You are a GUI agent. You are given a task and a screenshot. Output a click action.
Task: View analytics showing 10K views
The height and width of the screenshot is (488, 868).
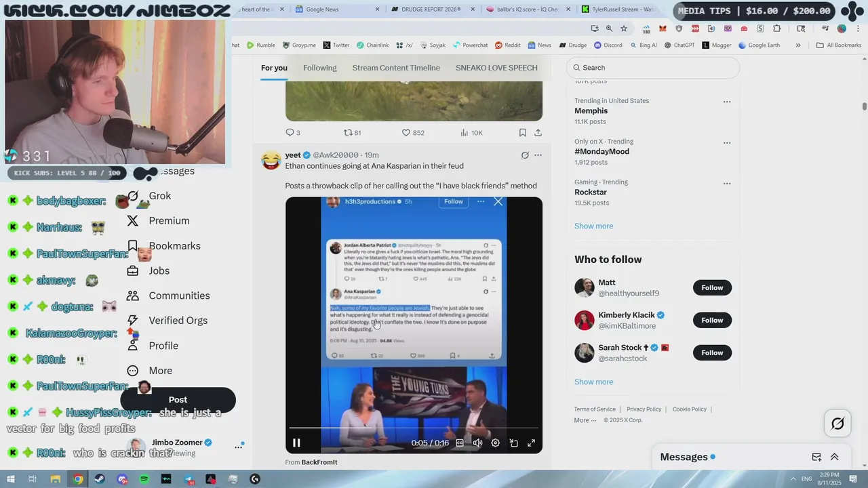tap(471, 133)
